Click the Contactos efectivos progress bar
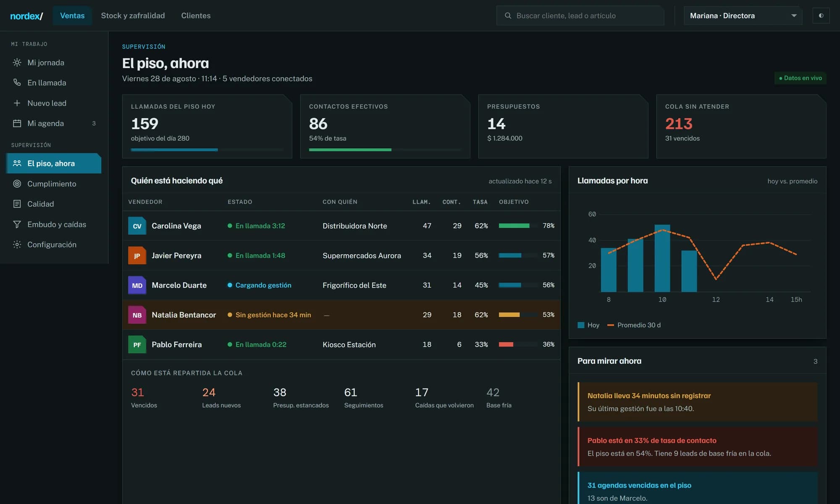Viewport: 840px width, 504px height. (385, 150)
